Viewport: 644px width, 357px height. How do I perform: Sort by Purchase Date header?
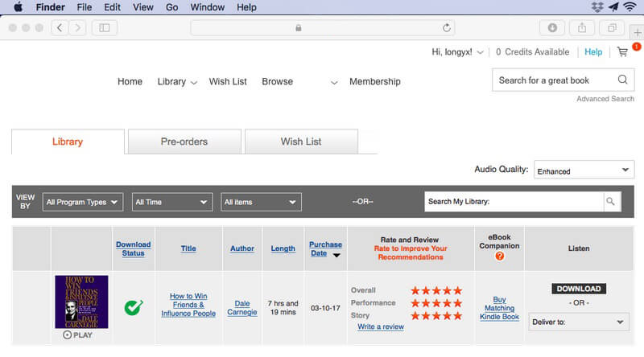tap(325, 248)
